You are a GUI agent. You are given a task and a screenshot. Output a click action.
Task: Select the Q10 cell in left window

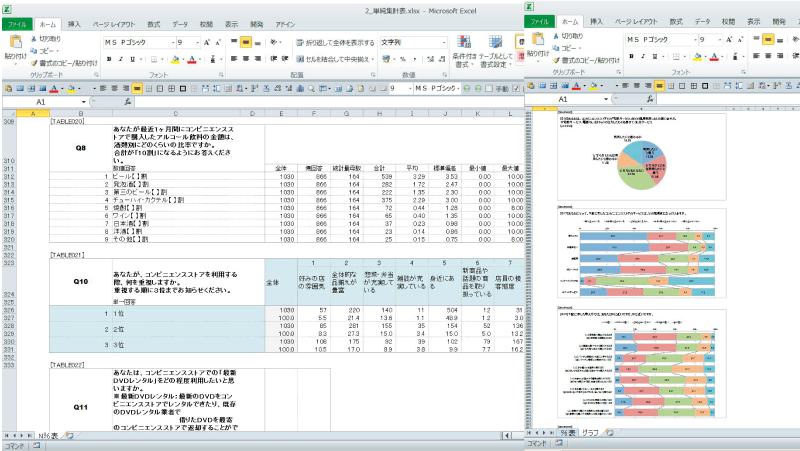point(81,282)
